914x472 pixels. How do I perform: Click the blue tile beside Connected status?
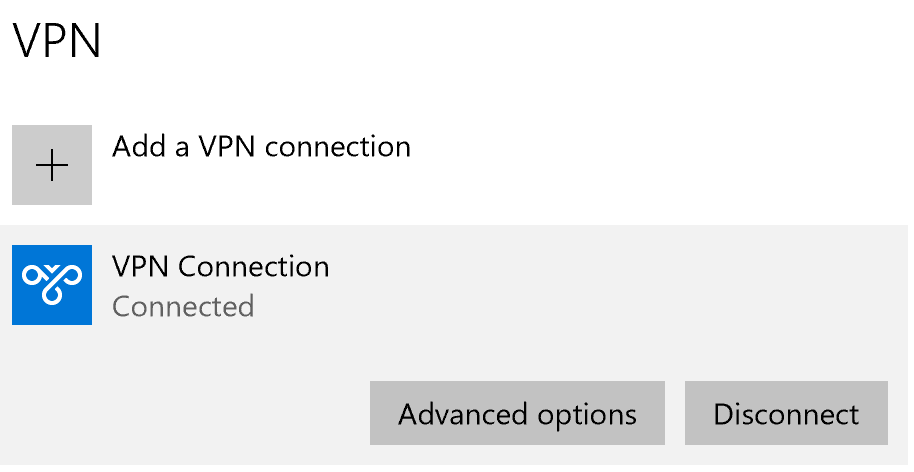[x=52, y=285]
